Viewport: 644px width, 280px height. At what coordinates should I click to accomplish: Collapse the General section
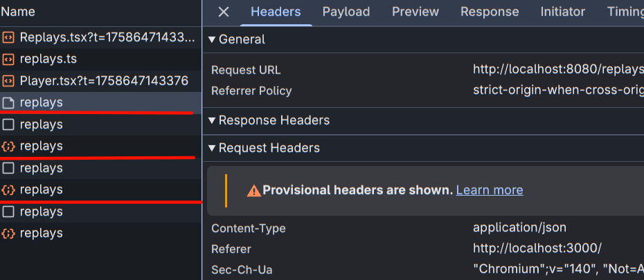point(212,39)
